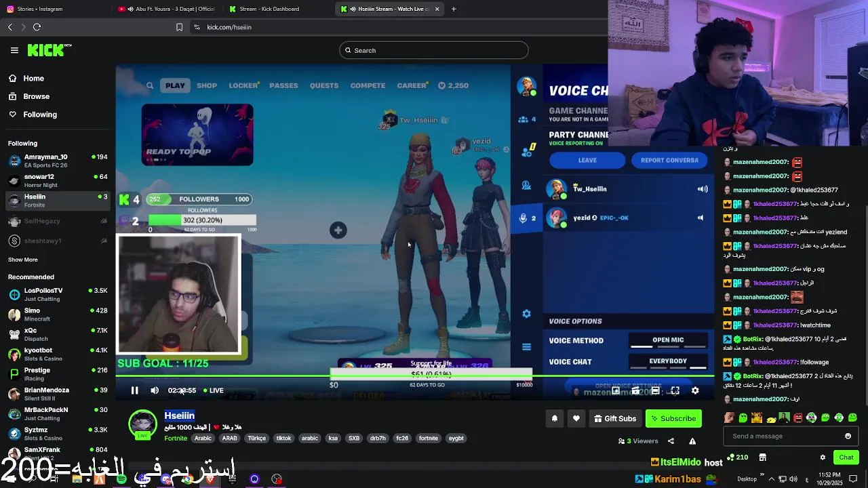Switch to the Abu Ft. Yousra tab
Viewport: 868px width, 488px height.
point(166,9)
